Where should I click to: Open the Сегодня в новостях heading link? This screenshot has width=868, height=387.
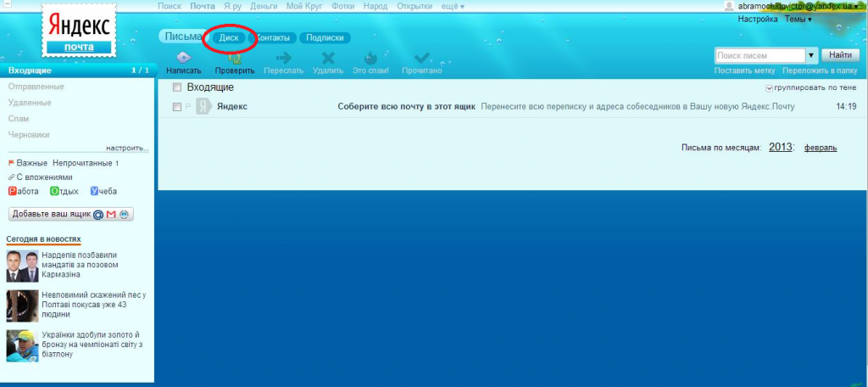(x=44, y=239)
